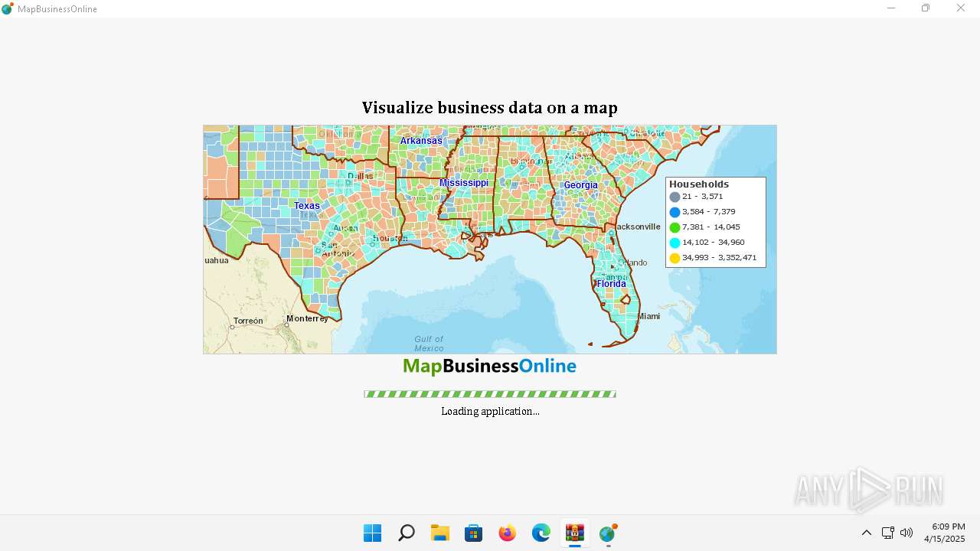Click the MapBusinessOnline title bar icon
The width and height of the screenshot is (980, 551).
[x=8, y=8]
